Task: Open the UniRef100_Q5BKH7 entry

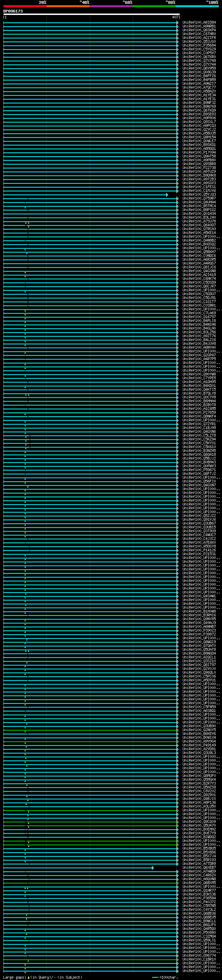Action: tap(199, 252)
